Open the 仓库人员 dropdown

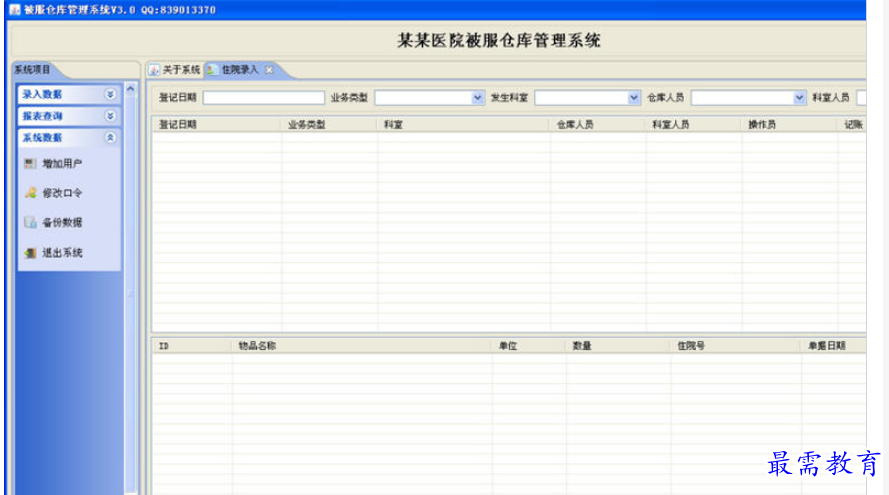pos(799,98)
